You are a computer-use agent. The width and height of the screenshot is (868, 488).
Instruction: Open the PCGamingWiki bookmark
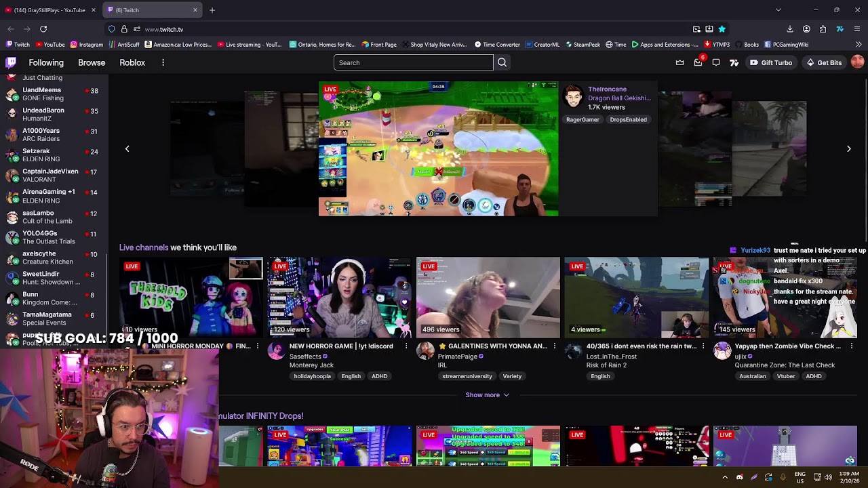coord(786,45)
